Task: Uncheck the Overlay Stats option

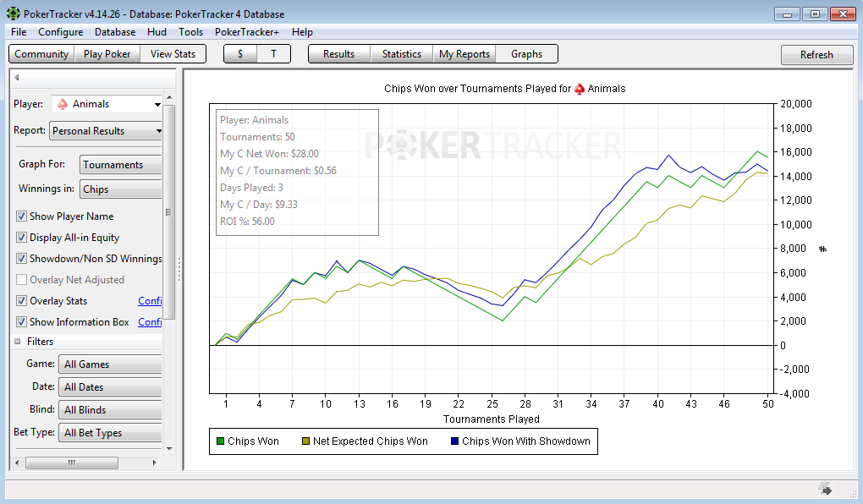Action: (21, 301)
